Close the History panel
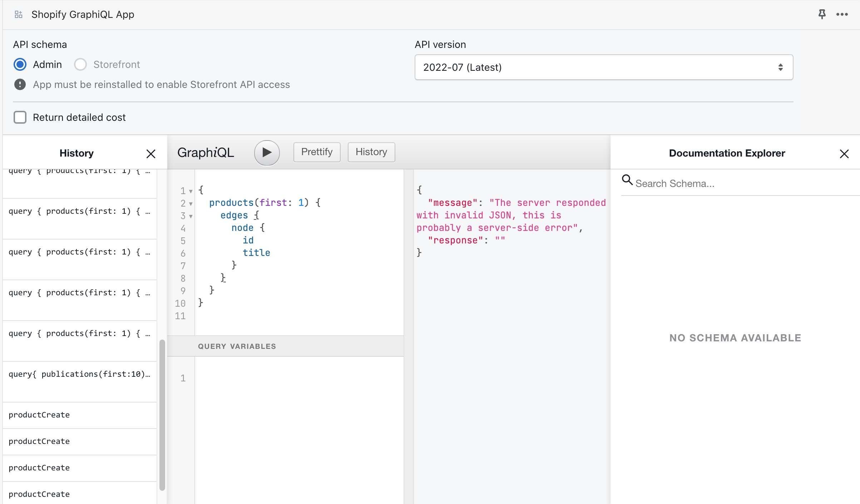The image size is (860, 504). (x=151, y=154)
